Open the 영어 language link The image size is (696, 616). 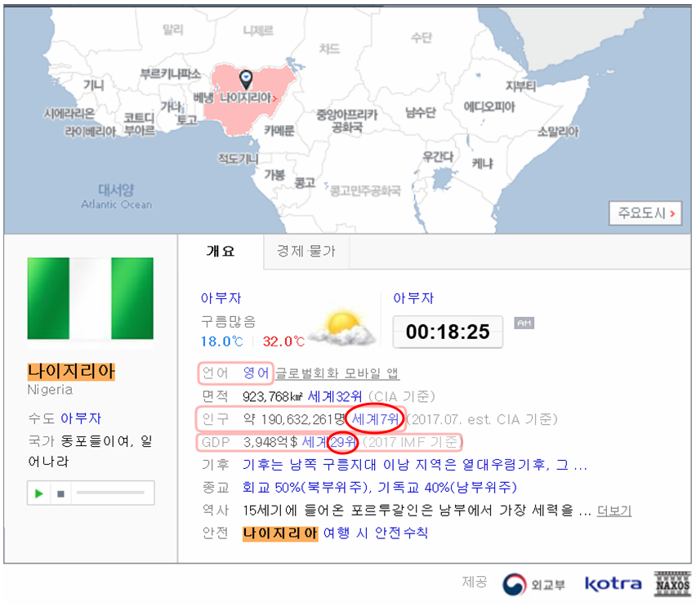click(256, 373)
